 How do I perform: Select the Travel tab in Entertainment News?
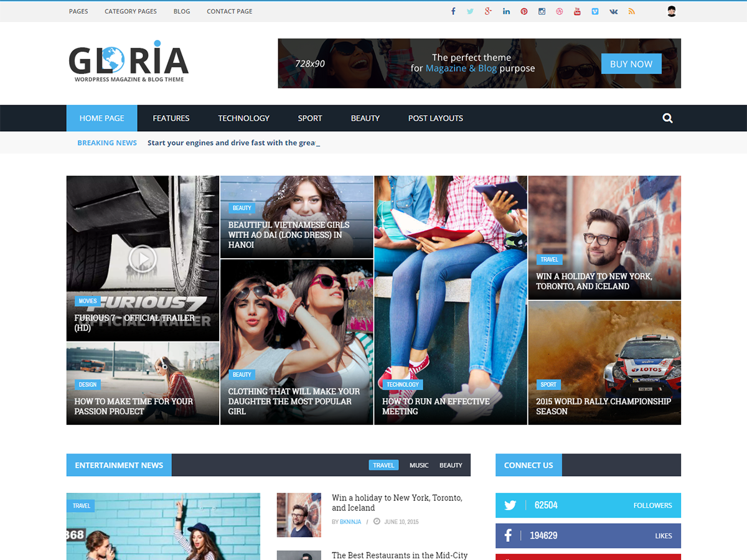point(383,465)
